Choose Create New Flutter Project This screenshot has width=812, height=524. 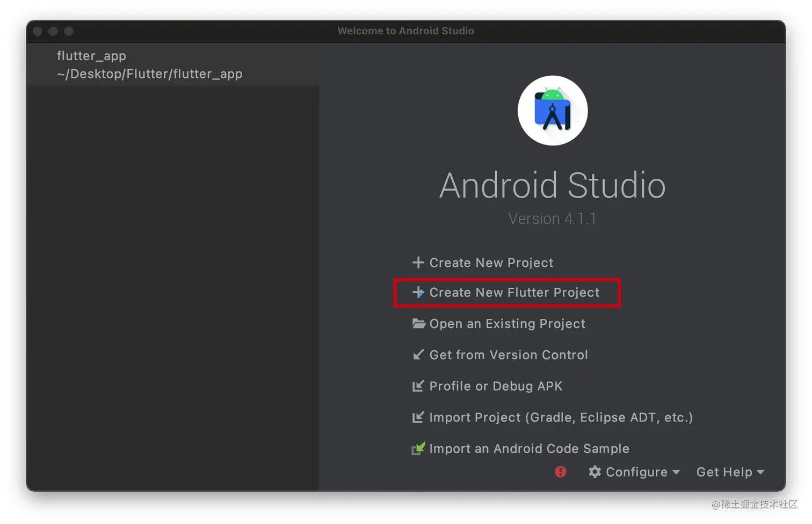pyautogui.click(x=514, y=292)
